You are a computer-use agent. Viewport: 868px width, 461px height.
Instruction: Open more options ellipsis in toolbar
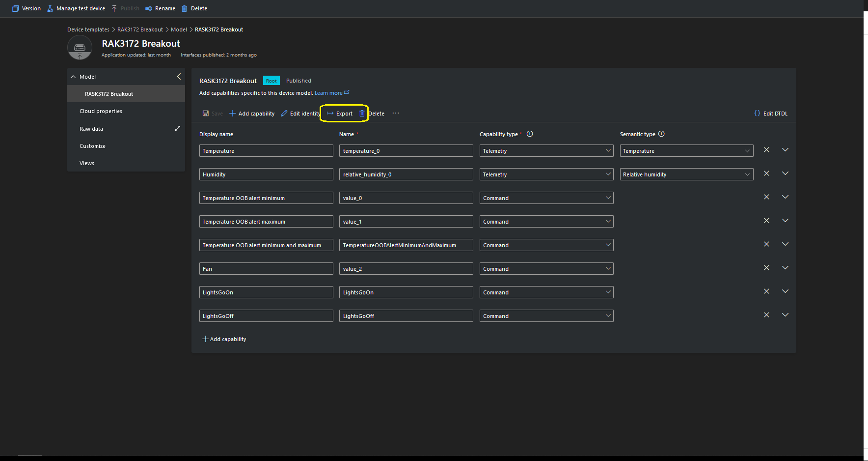[396, 114]
